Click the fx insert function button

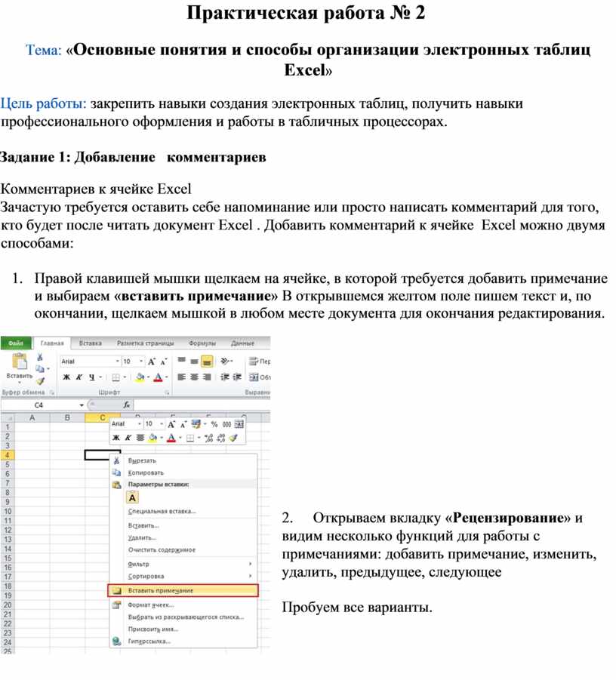click(127, 405)
